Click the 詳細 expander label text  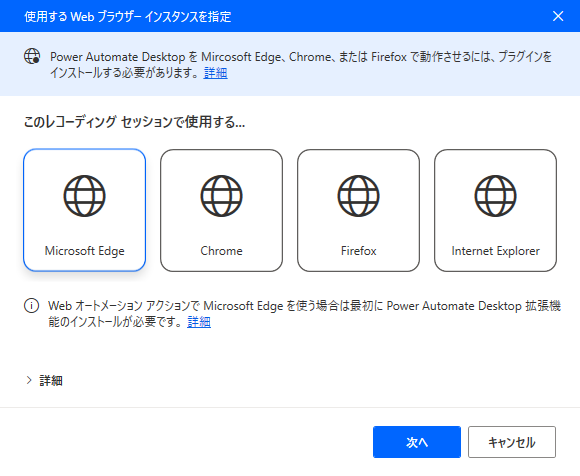pos(51,380)
